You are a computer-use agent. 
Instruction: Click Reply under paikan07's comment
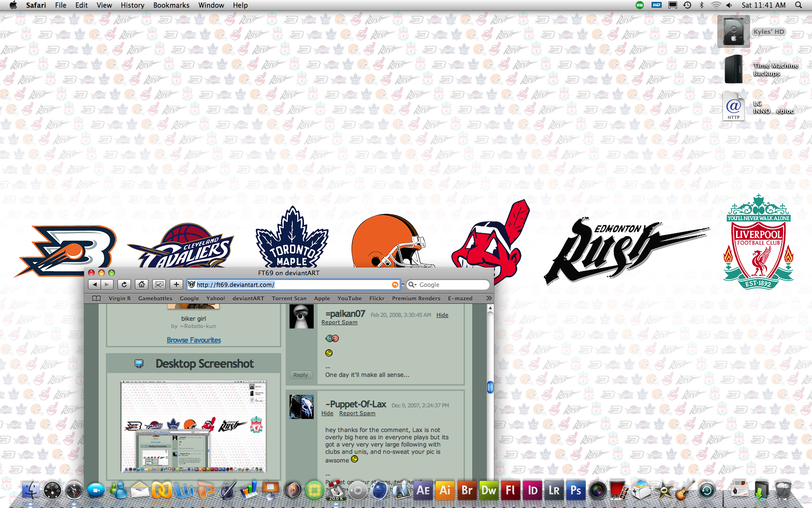pyautogui.click(x=301, y=375)
